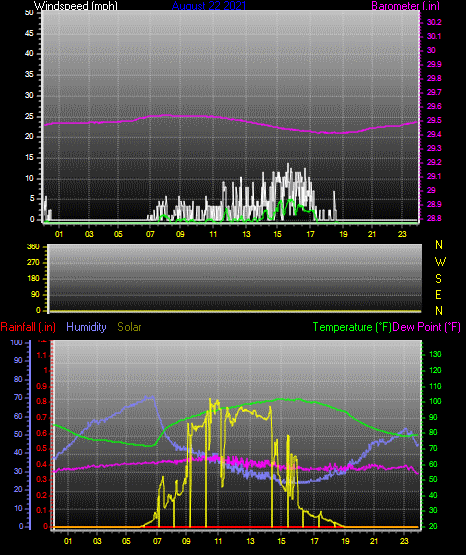466x555 pixels.
Task: Click windspeed axis value 45
Action: point(29,34)
